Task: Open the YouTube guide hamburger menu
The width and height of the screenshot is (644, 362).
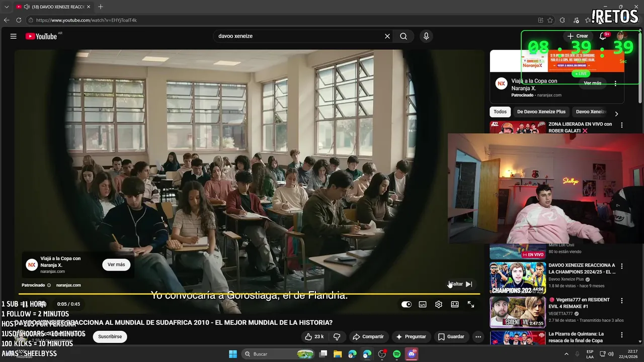Action: pos(14,36)
